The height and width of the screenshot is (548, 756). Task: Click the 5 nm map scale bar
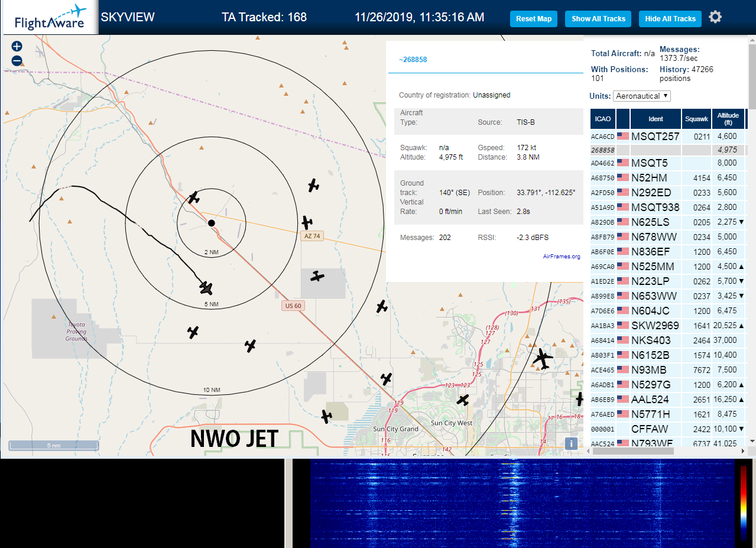(x=53, y=446)
